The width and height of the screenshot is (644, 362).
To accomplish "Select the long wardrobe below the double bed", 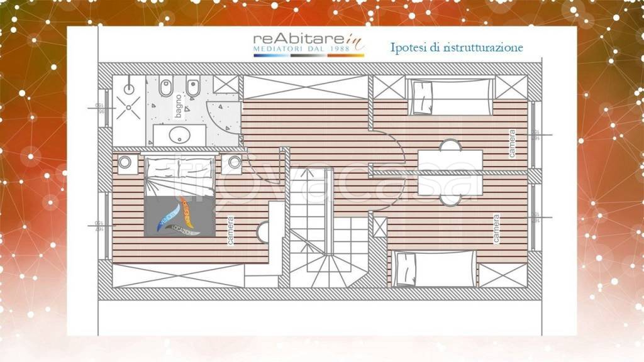I will coord(178,275).
